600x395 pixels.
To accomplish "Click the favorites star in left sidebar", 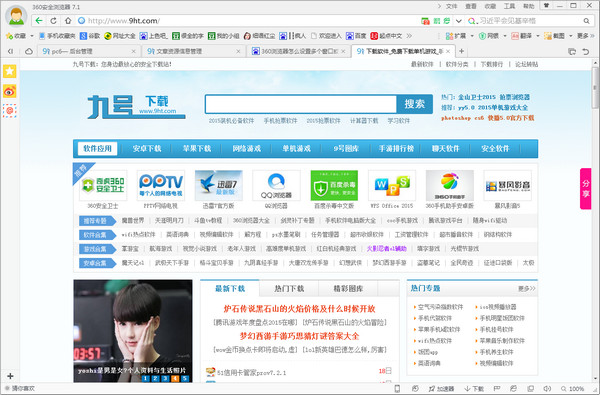I will pos(10,71).
